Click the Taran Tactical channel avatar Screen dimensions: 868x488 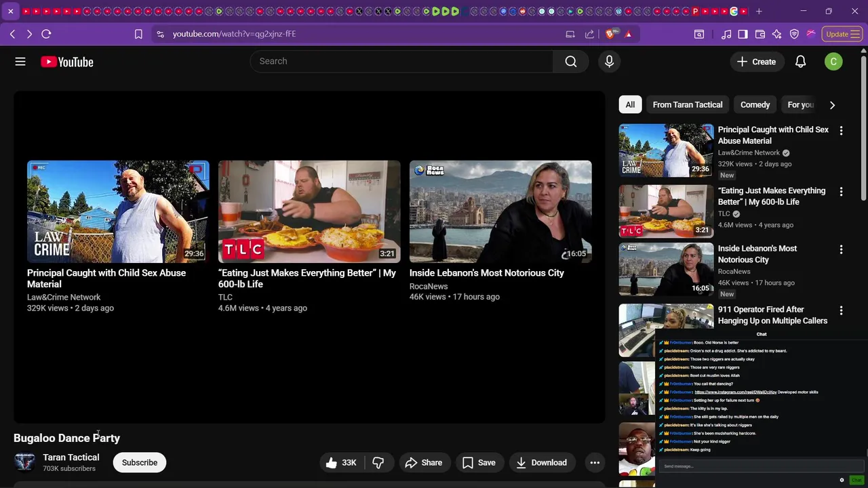(24, 462)
